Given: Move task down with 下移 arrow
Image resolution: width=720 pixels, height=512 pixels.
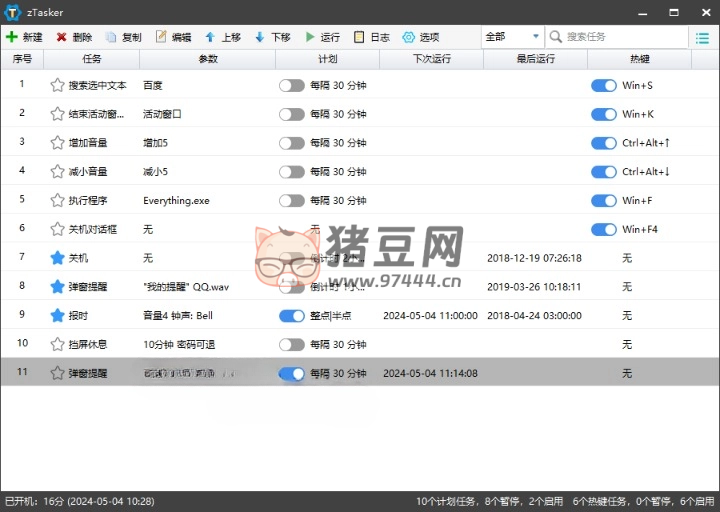Looking at the screenshot, I should click(260, 37).
